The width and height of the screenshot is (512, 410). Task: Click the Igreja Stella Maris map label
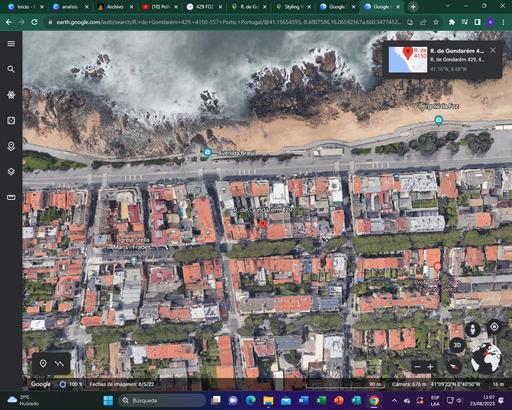click(131, 243)
